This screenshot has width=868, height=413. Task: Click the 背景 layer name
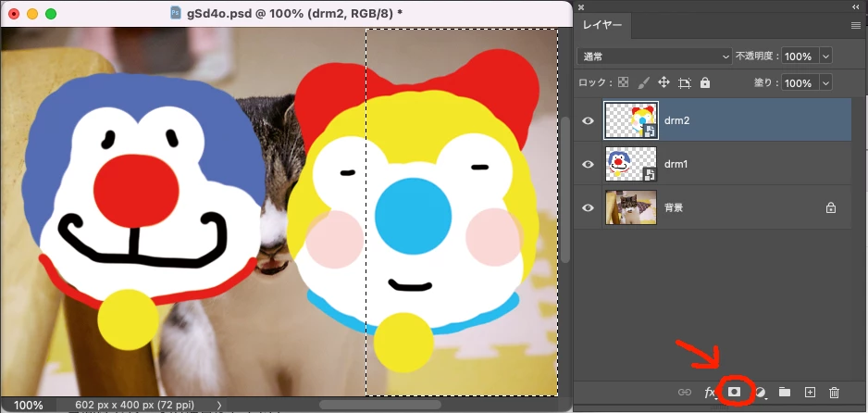674,207
